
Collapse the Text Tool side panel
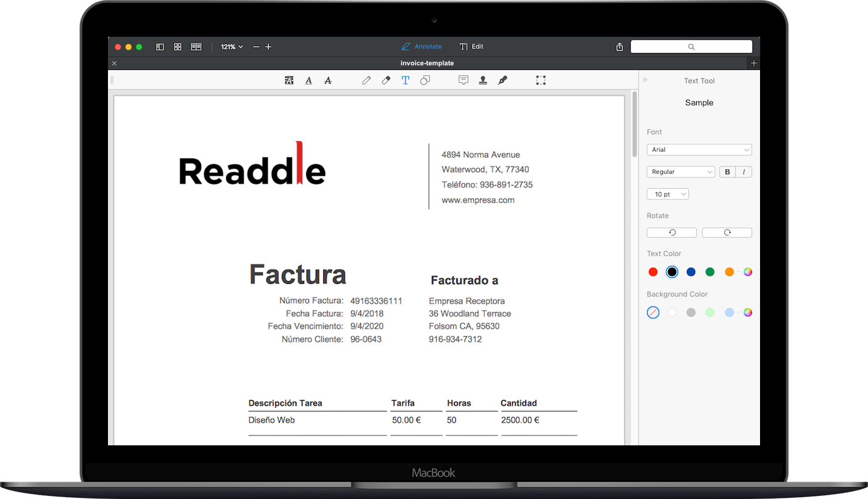pyautogui.click(x=645, y=80)
